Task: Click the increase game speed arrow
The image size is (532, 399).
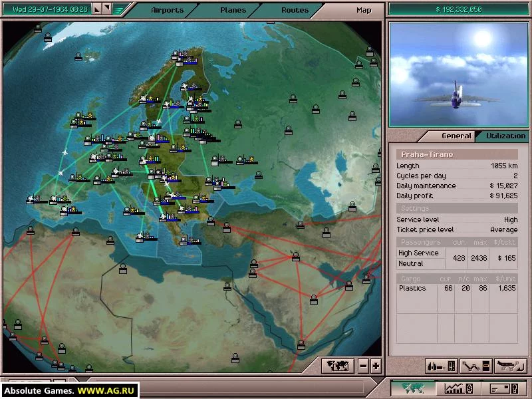Action: [107, 9]
